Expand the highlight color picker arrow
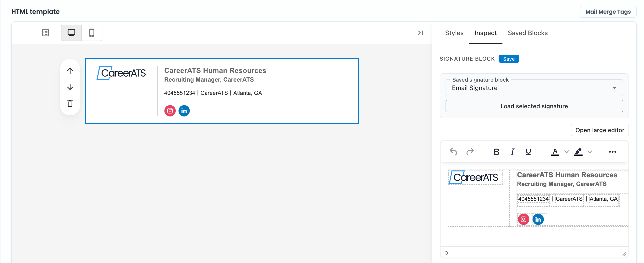 click(x=590, y=152)
